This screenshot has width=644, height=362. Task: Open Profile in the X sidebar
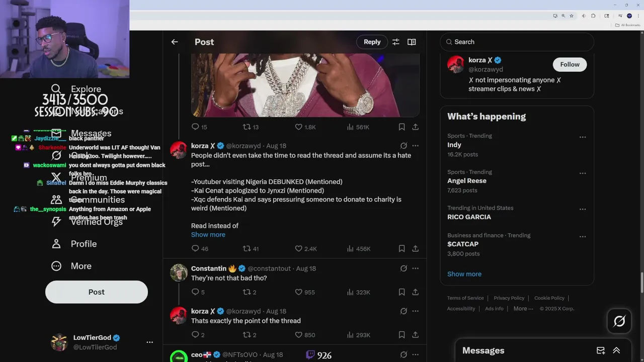tap(74, 244)
